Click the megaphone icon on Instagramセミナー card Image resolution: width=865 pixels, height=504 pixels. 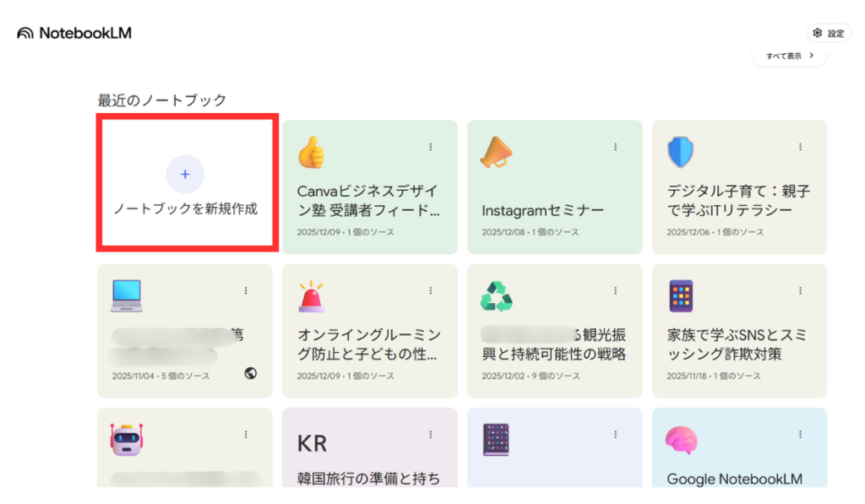pyautogui.click(x=496, y=153)
